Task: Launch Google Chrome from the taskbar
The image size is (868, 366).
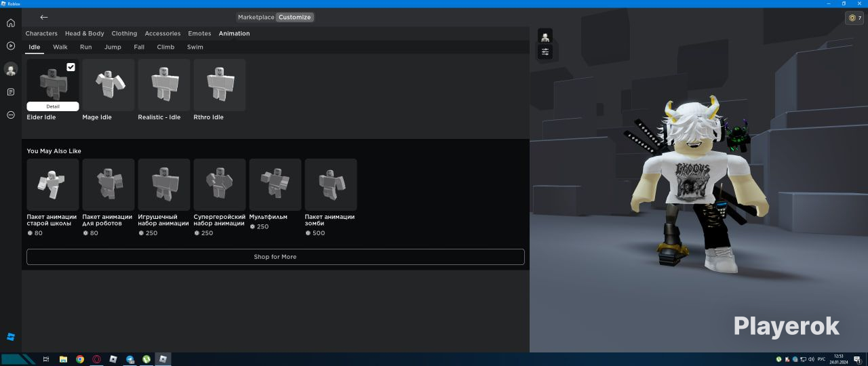Action: (x=80, y=359)
